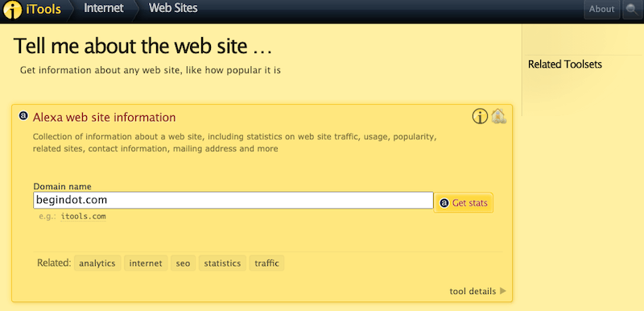Click the house icon beside info icon
The width and height of the screenshot is (644, 311).
point(498,116)
